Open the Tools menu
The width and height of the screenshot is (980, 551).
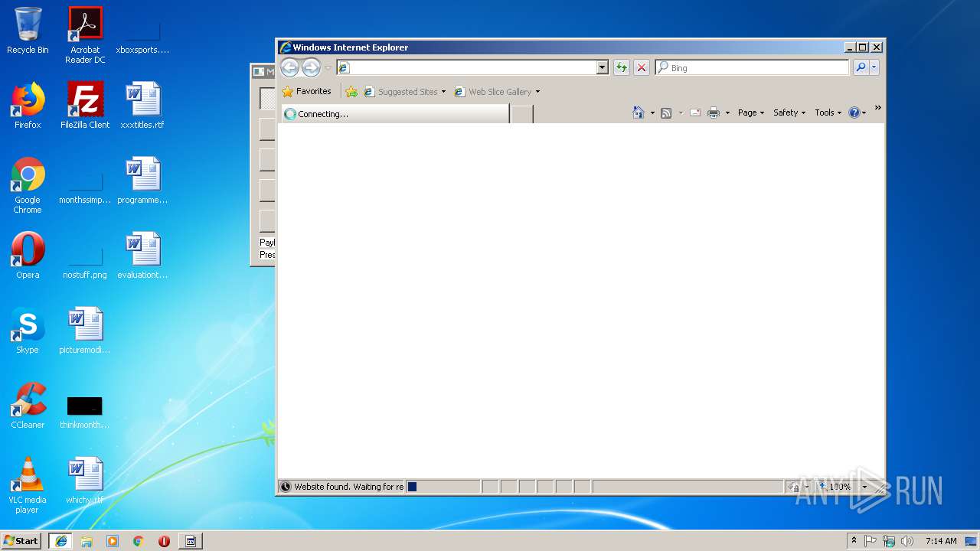pyautogui.click(x=828, y=112)
